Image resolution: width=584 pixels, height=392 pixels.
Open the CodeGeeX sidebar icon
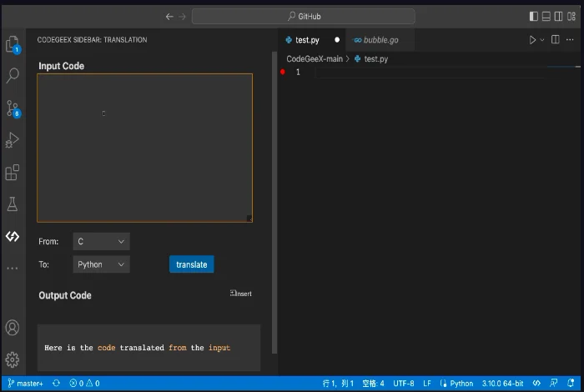click(13, 237)
